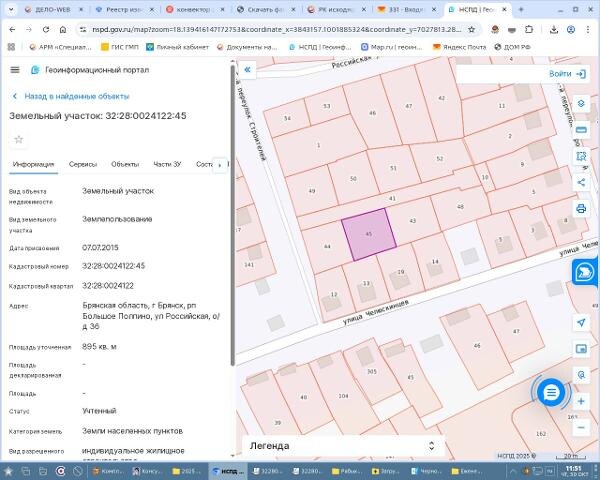Open the map layers icon
Screen dimensions: 600x480
(581, 104)
